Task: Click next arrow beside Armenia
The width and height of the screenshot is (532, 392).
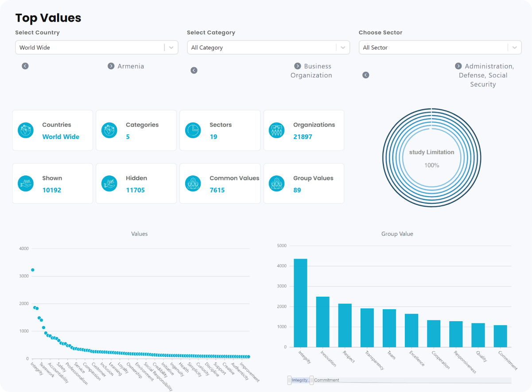Action: (x=111, y=66)
